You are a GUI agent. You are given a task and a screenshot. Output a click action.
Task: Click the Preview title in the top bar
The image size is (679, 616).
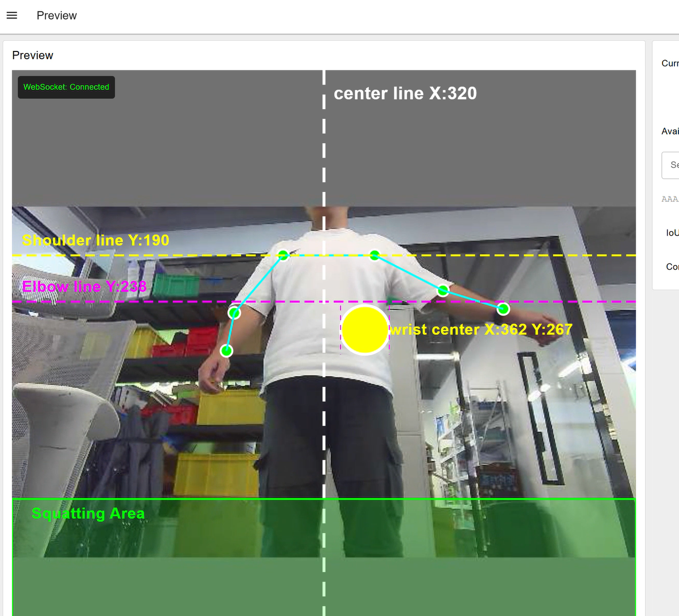(x=57, y=15)
